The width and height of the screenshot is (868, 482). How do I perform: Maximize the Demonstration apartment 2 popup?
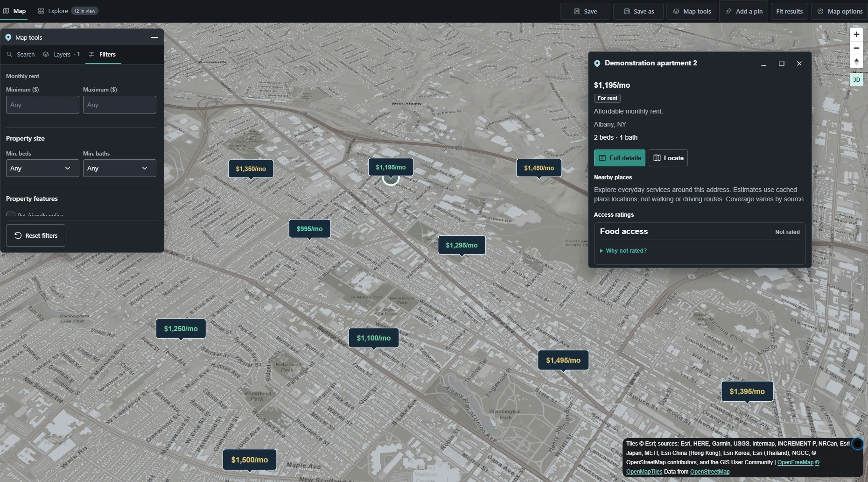[782, 64]
